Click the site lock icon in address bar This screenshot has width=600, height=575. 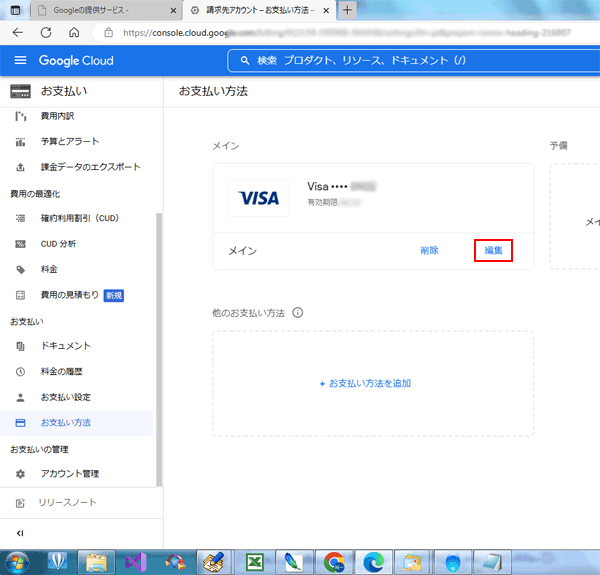[x=109, y=33]
